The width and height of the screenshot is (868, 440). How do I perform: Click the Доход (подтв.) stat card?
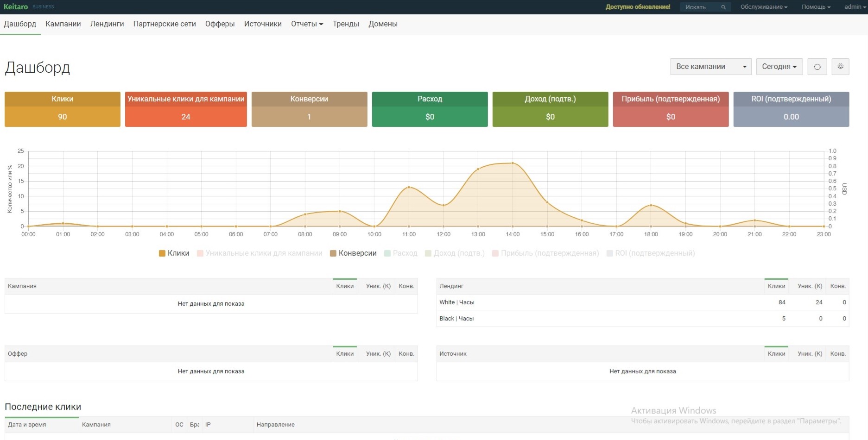551,109
